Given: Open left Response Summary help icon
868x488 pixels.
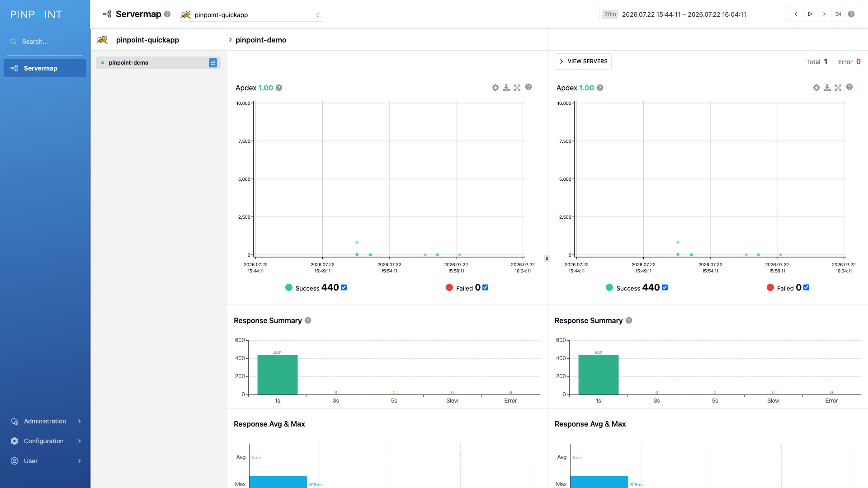Looking at the screenshot, I should (308, 320).
